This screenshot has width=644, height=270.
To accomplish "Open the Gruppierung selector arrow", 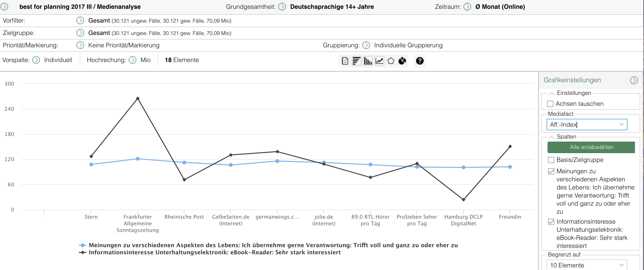I will 366,45.
